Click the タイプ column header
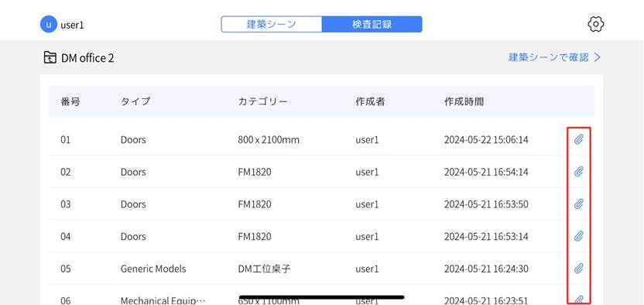The height and width of the screenshot is (305, 644). [x=135, y=102]
